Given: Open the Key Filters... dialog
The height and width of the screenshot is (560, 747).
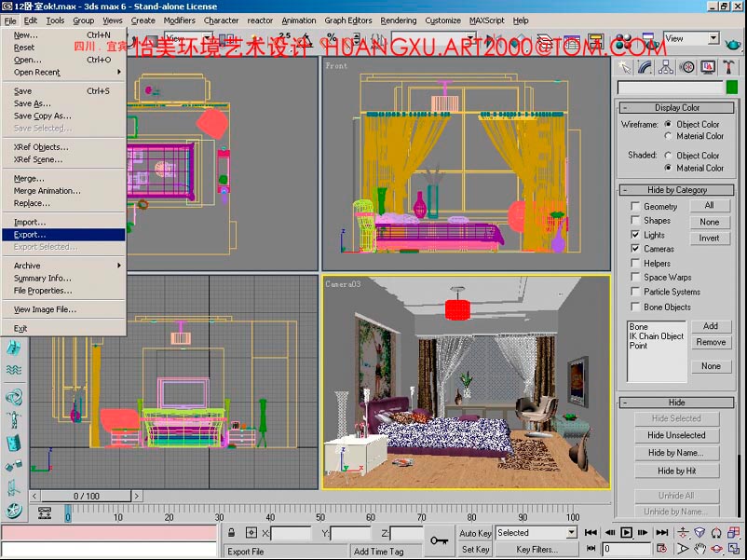Looking at the screenshot, I should coord(536,550).
